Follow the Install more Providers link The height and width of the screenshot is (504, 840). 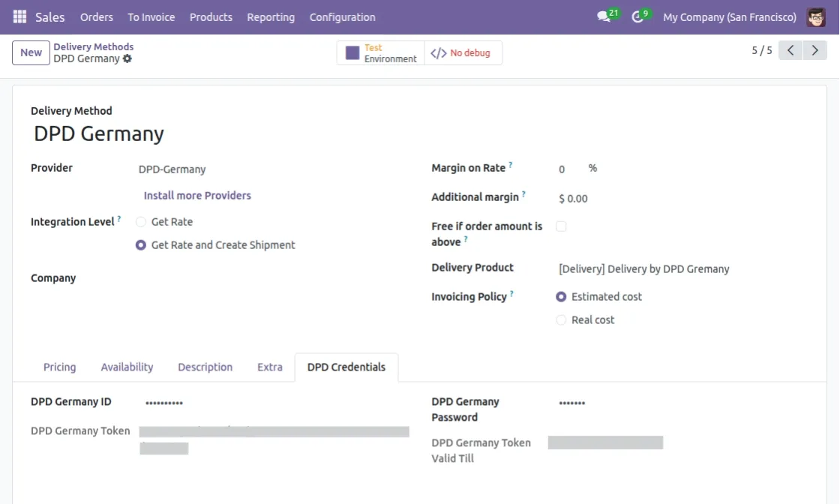click(x=197, y=196)
